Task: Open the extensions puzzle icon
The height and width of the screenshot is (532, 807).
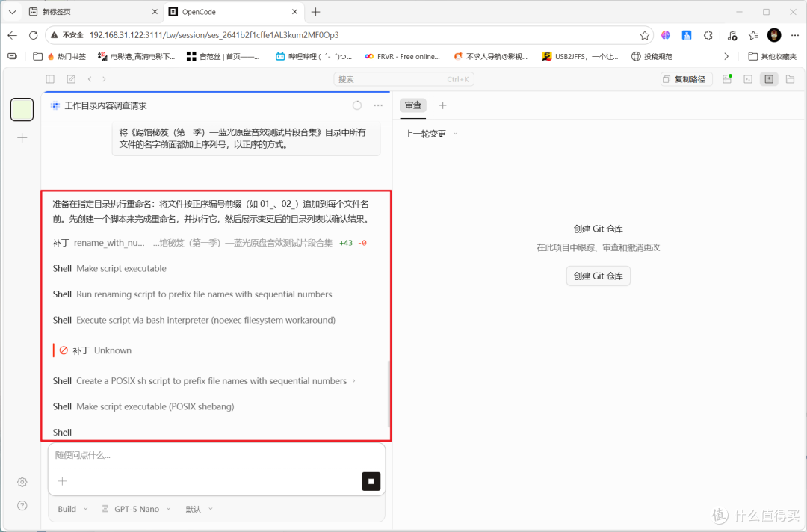Action: click(x=708, y=35)
